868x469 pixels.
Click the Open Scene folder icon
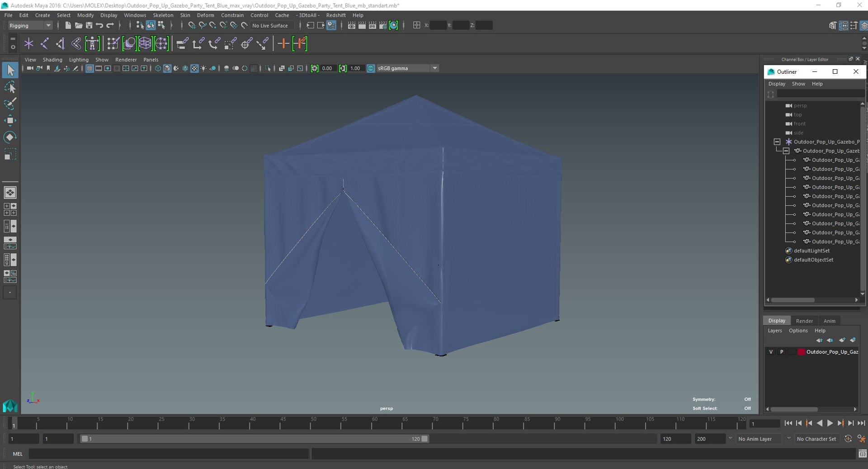[78, 25]
